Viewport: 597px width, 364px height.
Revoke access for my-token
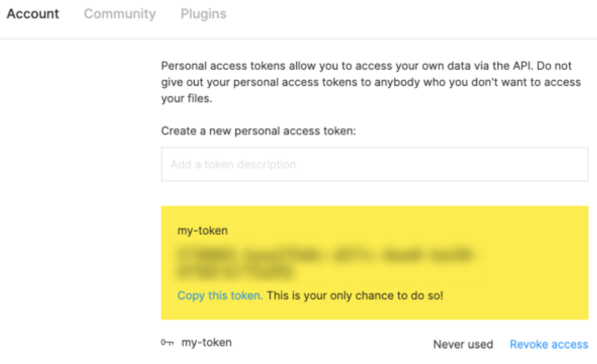[548, 344]
